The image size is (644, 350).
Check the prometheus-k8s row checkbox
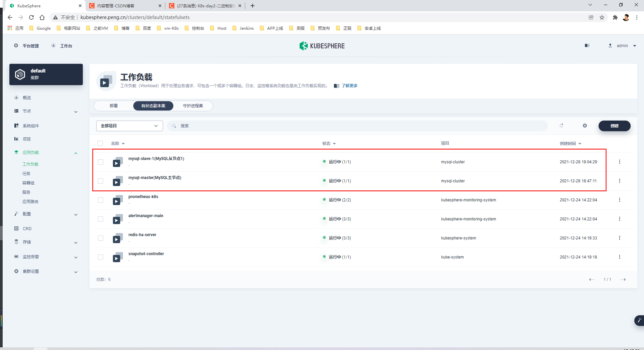tap(101, 200)
